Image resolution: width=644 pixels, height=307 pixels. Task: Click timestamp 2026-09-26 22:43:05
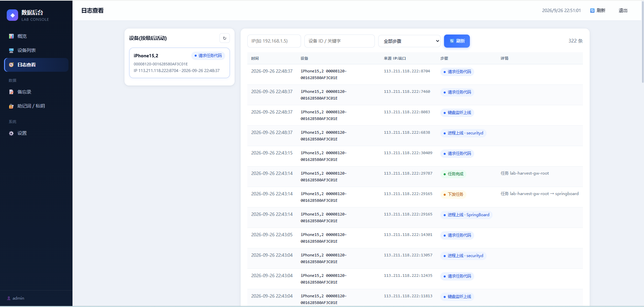(x=272, y=235)
